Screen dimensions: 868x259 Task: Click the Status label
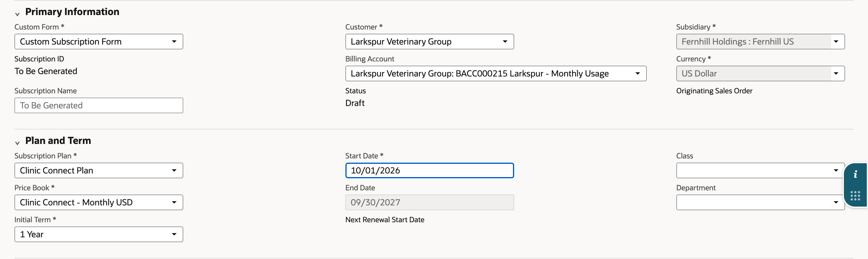pos(356,91)
